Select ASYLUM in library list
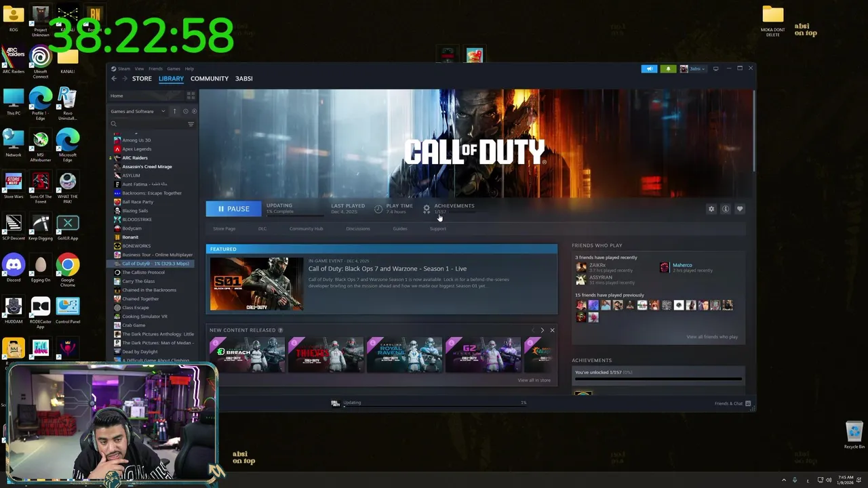This screenshot has height=488, width=868. [131, 176]
